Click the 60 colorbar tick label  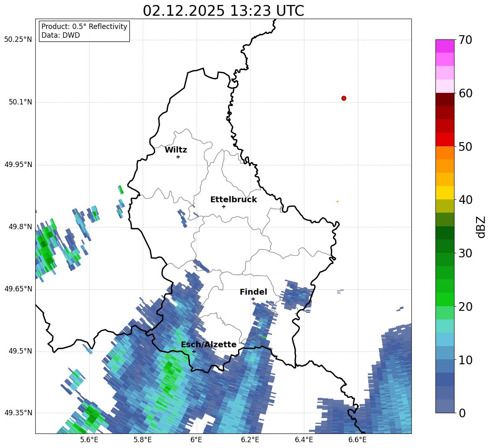465,93
